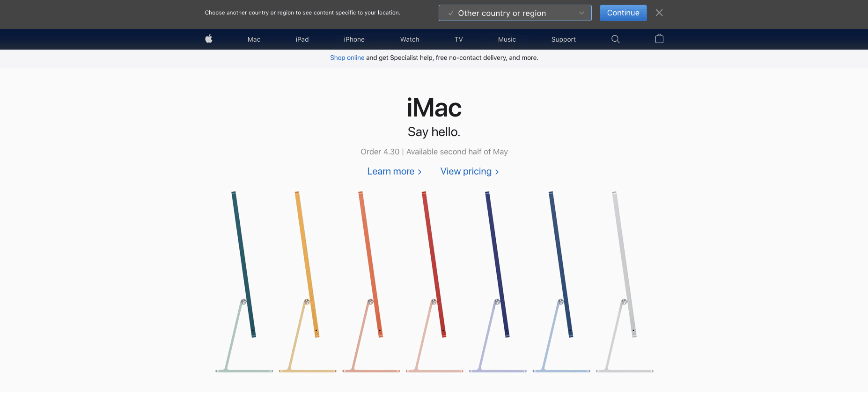The height and width of the screenshot is (393, 868).
Task: Open the Mac menu item
Action: [254, 40]
